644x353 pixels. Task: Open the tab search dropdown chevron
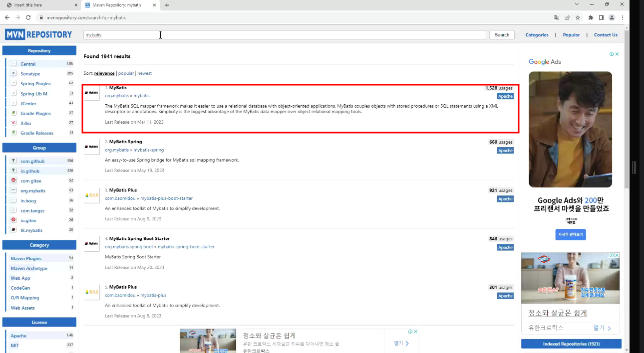pyautogui.click(x=577, y=4)
